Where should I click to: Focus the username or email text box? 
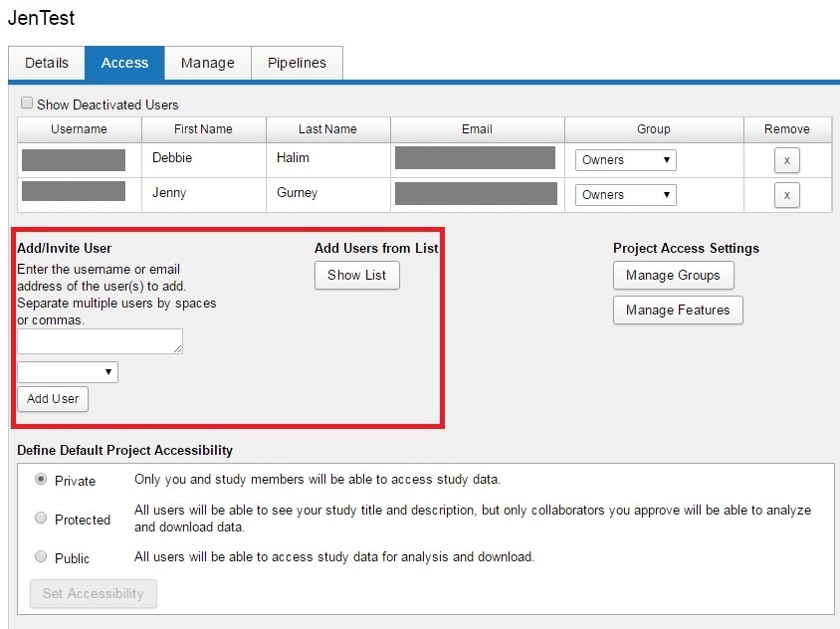pyautogui.click(x=100, y=341)
